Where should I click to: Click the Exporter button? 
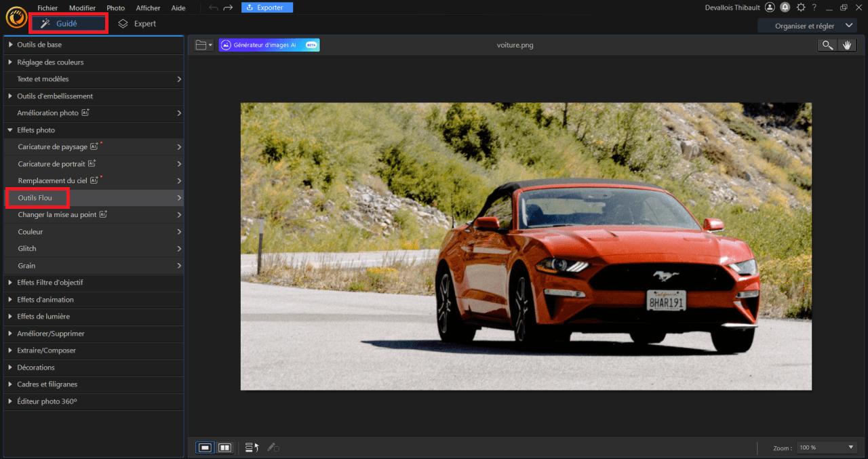click(x=267, y=7)
